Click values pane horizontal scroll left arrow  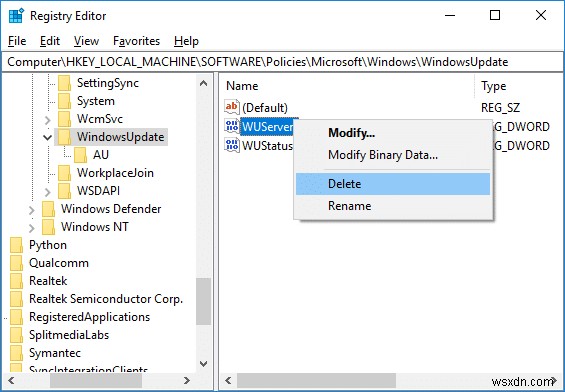pyautogui.click(x=228, y=380)
